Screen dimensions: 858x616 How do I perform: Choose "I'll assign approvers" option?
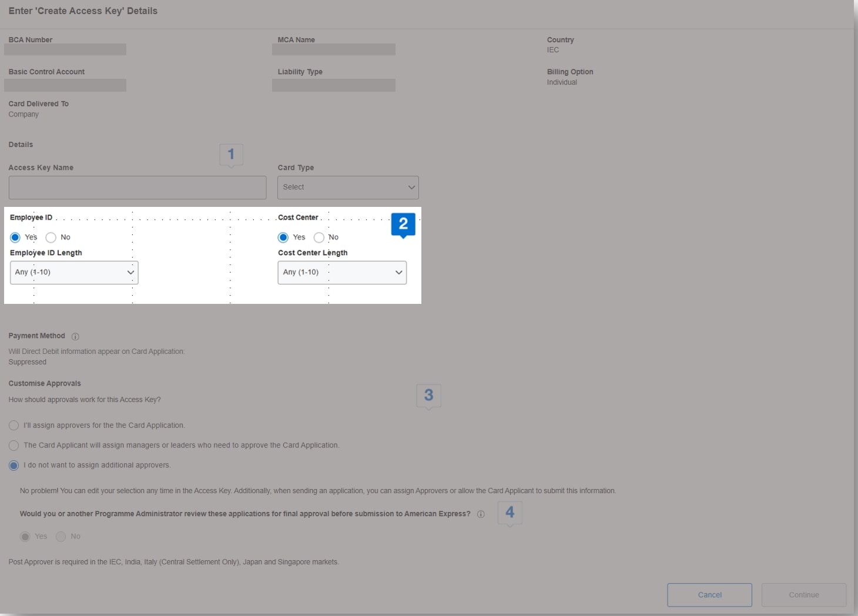14,426
